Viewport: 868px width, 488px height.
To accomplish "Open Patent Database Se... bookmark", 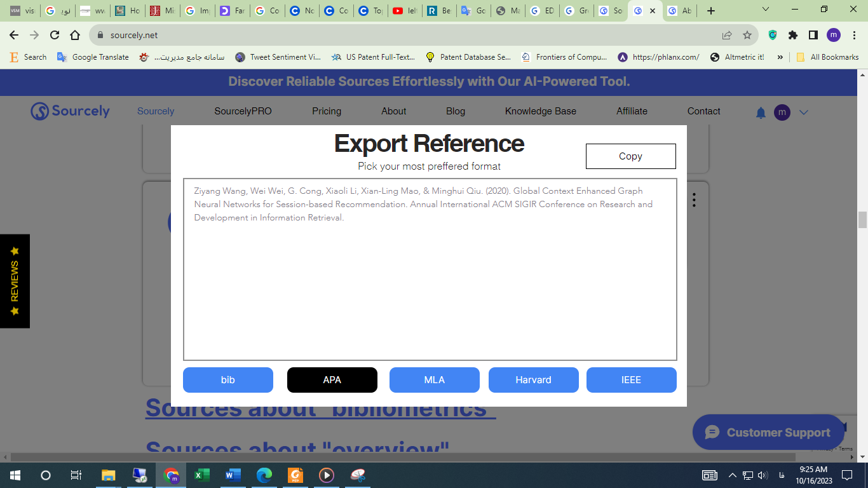I will (468, 57).
